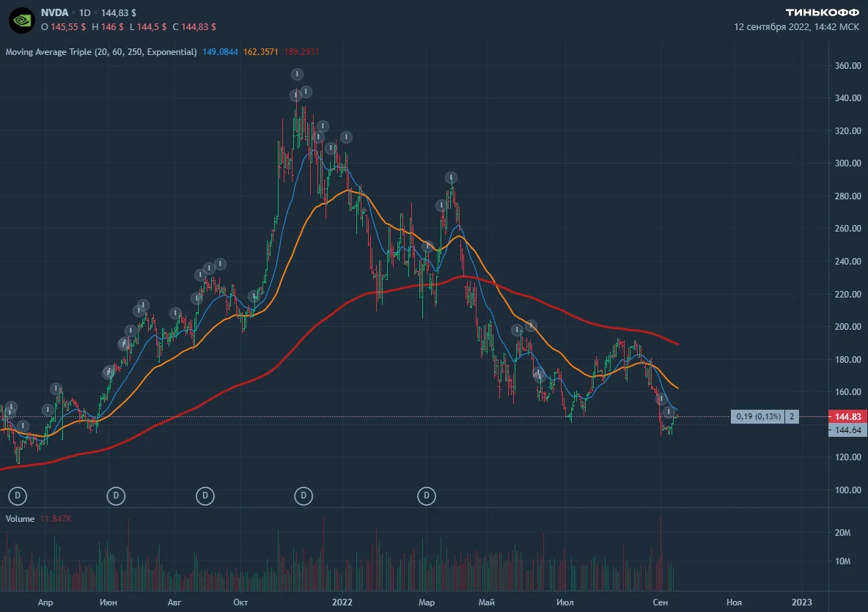Click the 200.00 level on price scale
The width and height of the screenshot is (868, 612).
848,326
